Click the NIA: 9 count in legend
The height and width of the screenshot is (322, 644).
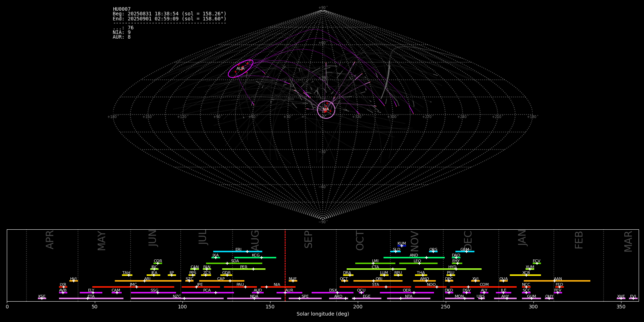click(122, 33)
